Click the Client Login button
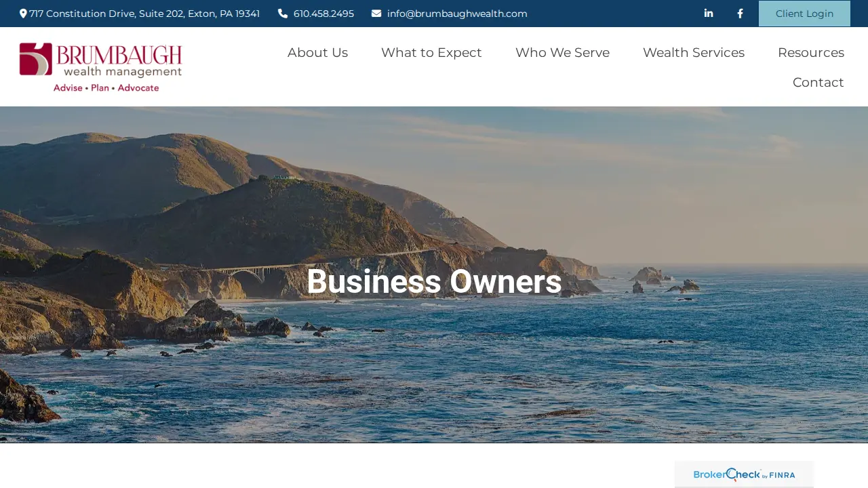The height and width of the screenshot is (488, 868). (x=804, y=14)
